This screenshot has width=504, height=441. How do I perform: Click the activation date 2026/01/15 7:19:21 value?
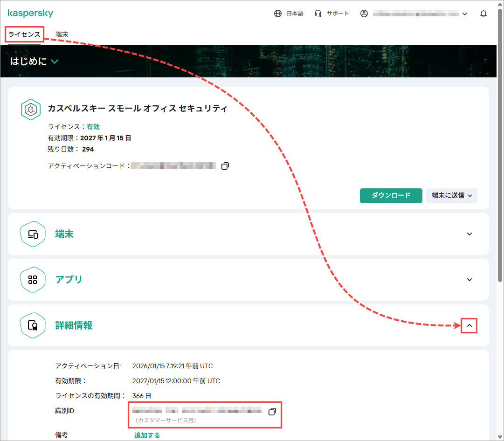pyautogui.click(x=173, y=366)
